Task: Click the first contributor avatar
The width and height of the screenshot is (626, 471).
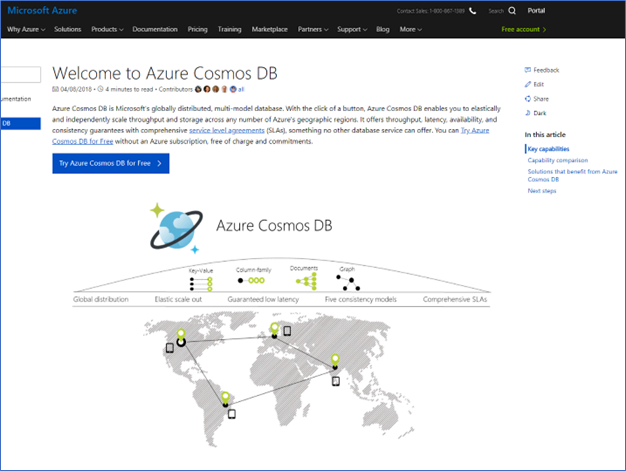Action: click(x=198, y=89)
